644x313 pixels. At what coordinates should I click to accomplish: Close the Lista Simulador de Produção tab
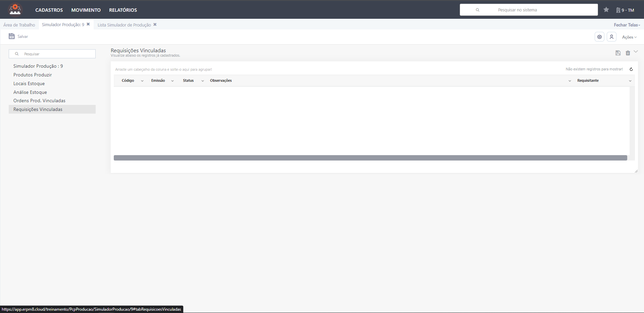tap(155, 24)
